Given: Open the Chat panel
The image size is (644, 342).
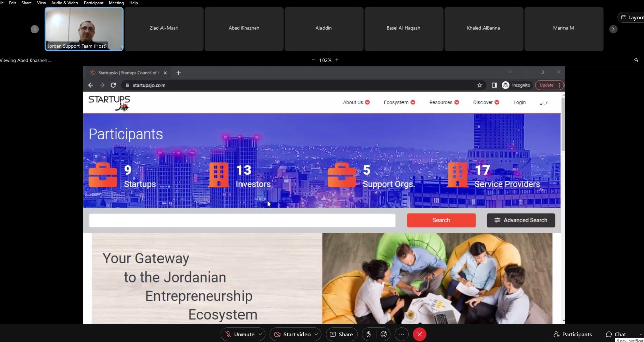Looking at the screenshot, I should (x=616, y=334).
